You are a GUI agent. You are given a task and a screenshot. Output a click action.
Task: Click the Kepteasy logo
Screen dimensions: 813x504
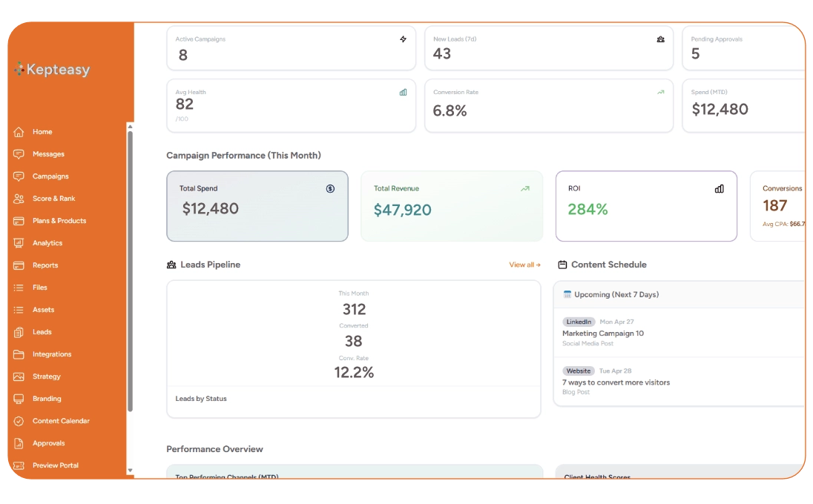pos(52,69)
